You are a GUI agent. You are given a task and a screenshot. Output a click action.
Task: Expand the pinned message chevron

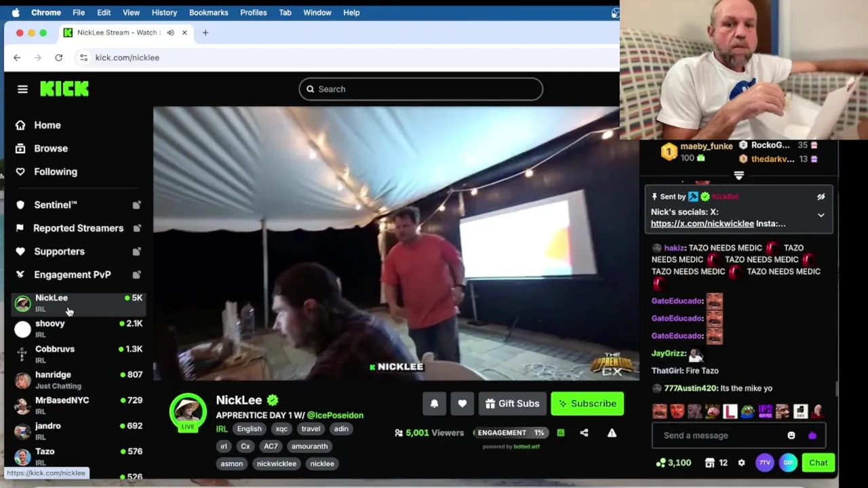(x=821, y=216)
